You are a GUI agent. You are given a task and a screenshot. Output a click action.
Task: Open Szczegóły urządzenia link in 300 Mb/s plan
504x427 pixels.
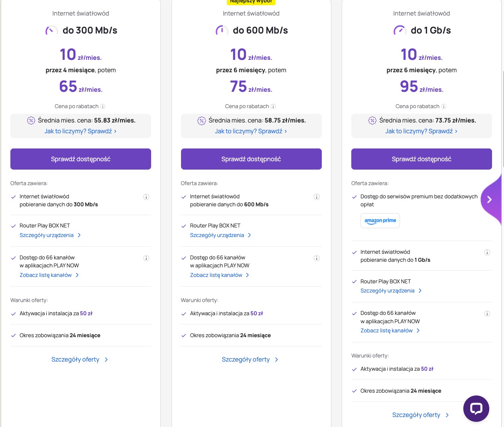tap(50, 235)
